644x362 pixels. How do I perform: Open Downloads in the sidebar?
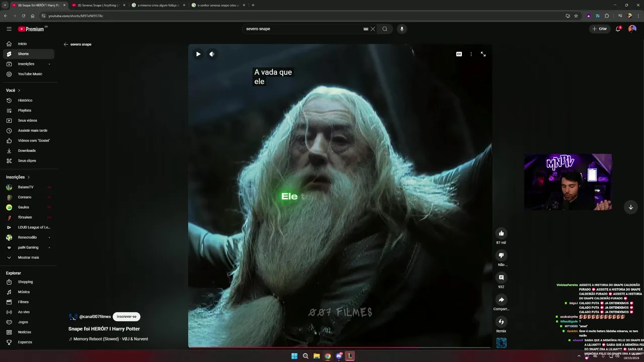28,150
